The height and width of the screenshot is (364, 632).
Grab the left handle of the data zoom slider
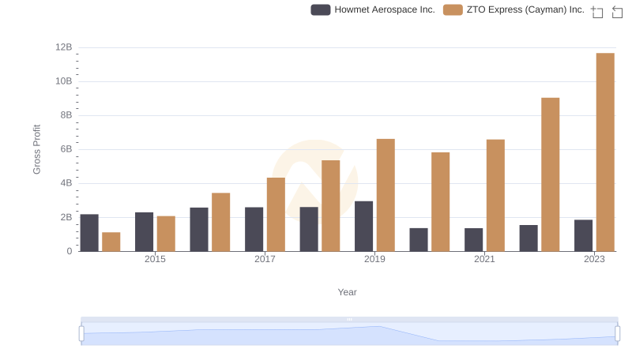(81, 333)
